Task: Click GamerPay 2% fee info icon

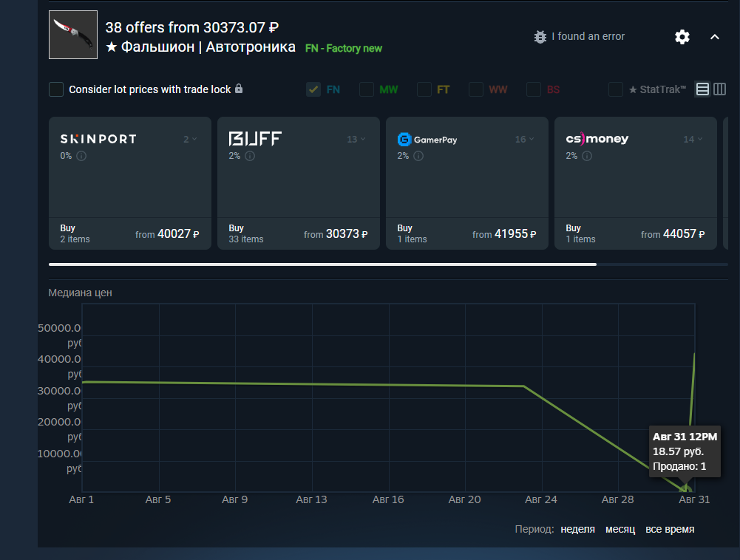Action: 418,156
